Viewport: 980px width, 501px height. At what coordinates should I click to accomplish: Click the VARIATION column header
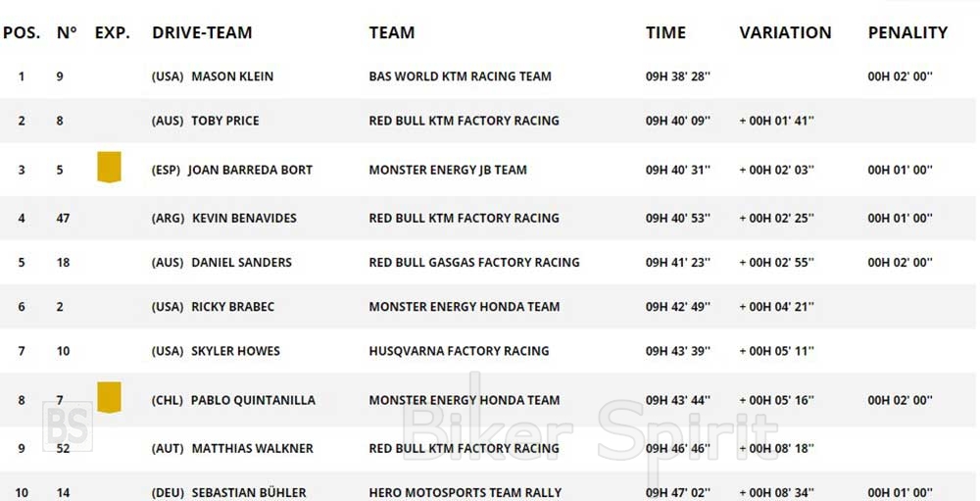(785, 32)
